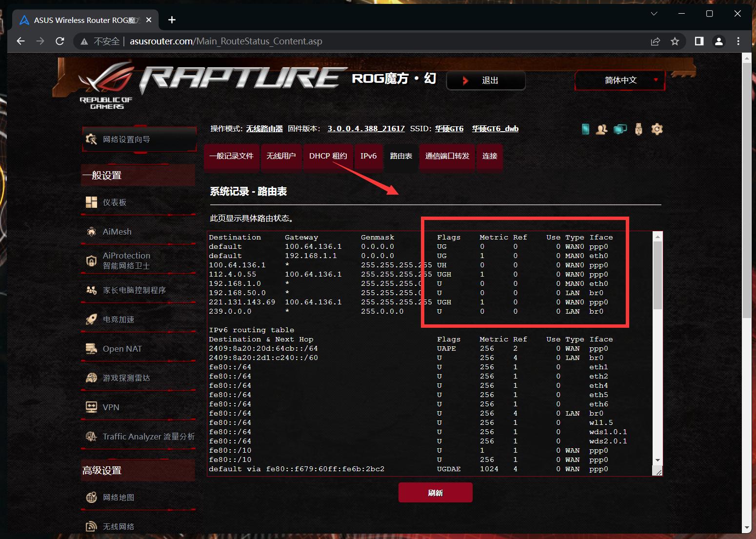This screenshot has width=756, height=539.
Task: Go to Open NAT settings
Action: click(122, 349)
